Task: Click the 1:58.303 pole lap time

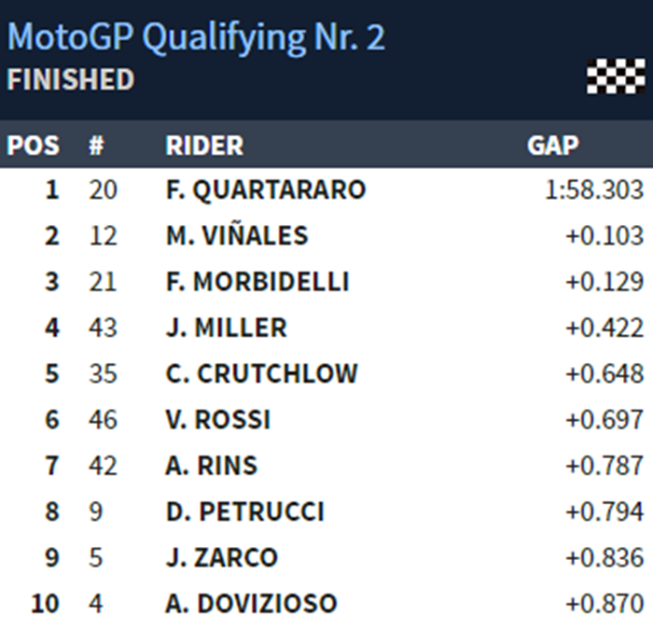Action: pos(594,190)
